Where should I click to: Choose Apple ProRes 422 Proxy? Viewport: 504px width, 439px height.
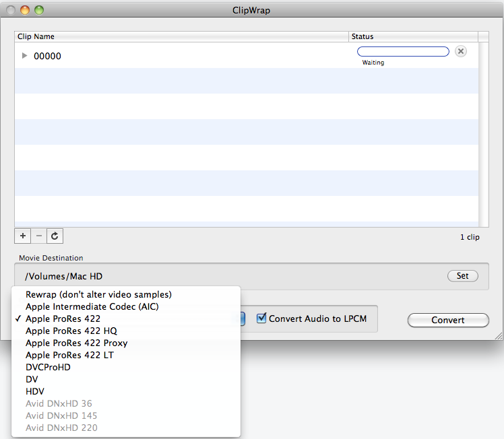(x=126, y=343)
